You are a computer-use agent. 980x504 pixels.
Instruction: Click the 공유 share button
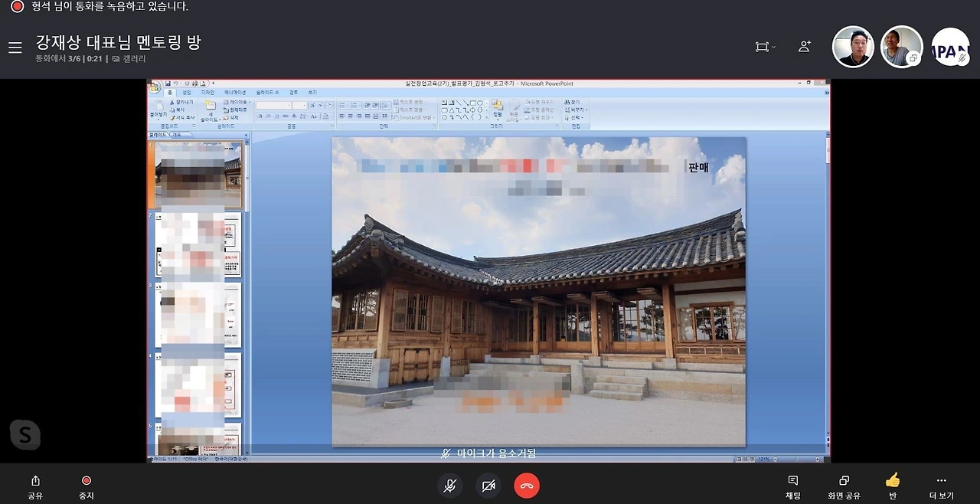point(35,486)
